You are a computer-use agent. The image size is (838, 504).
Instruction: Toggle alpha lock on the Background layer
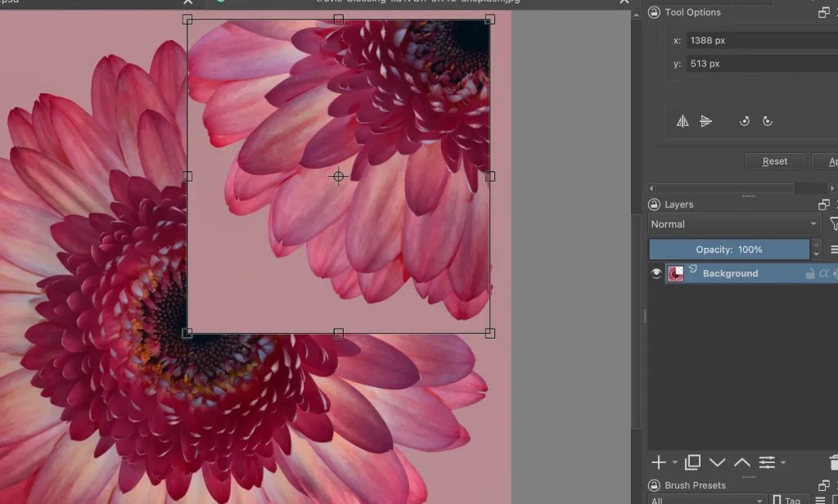coord(825,273)
